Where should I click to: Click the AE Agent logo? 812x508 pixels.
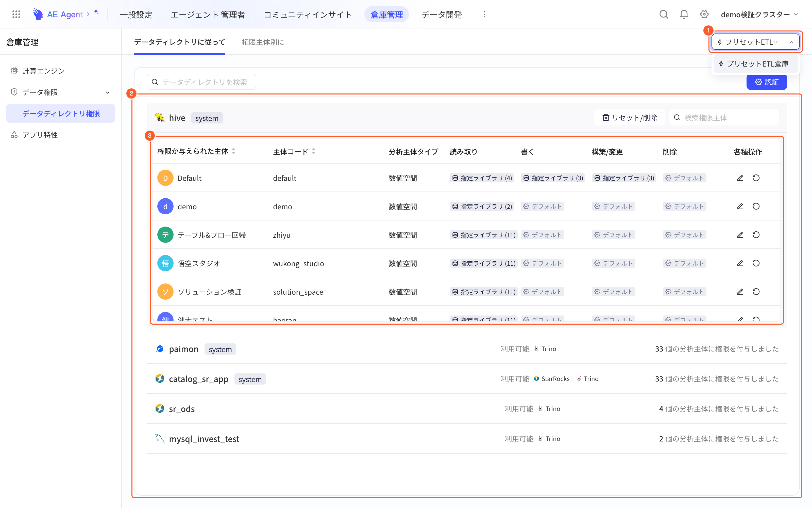point(57,14)
